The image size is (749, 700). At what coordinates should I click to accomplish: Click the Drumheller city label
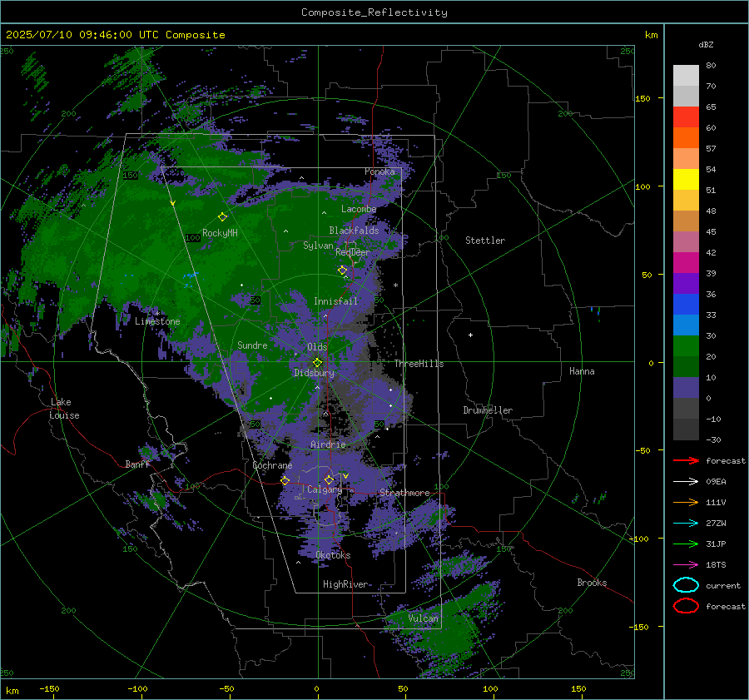click(488, 410)
